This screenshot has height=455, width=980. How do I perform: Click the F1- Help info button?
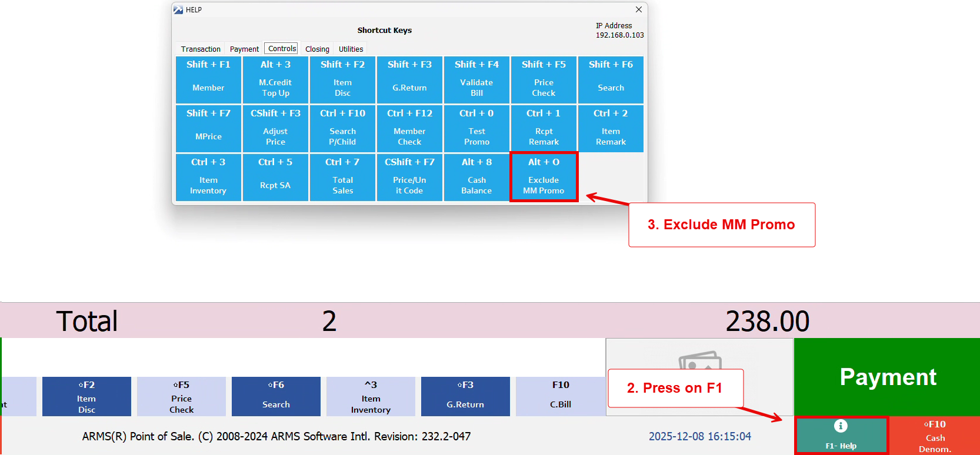[841, 436]
